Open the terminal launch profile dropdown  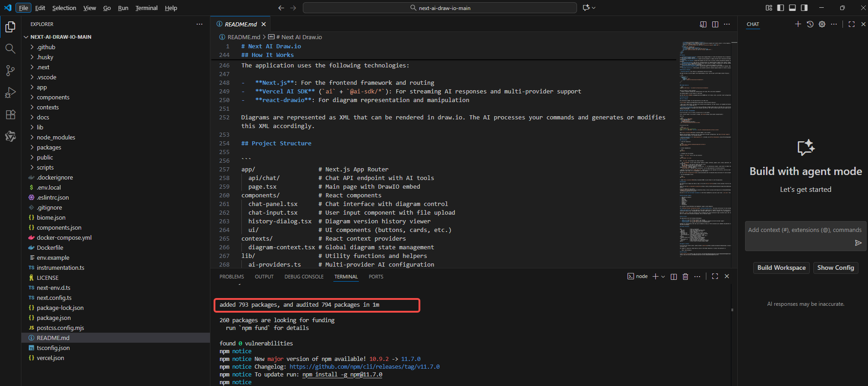pyautogui.click(x=663, y=276)
